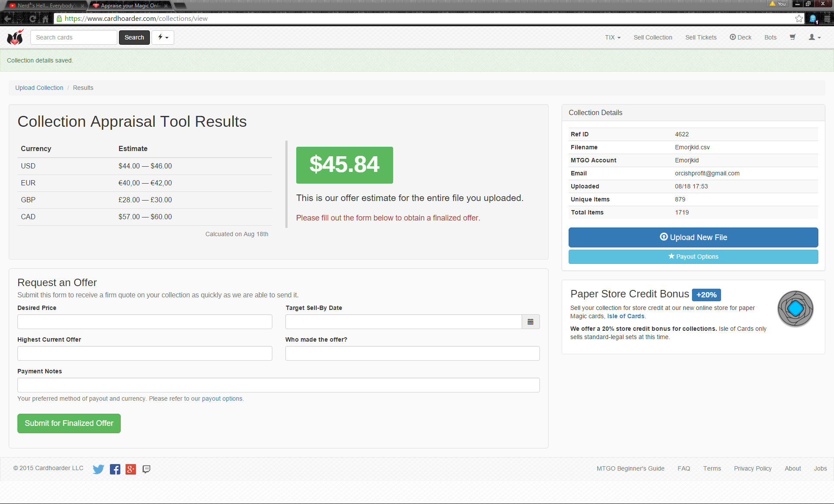Click the Isle of Cards emblem
The width and height of the screenshot is (834, 504).
(795, 309)
